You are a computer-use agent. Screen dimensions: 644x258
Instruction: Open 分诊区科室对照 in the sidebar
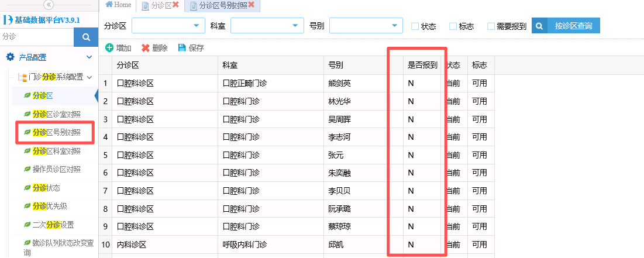coord(57,151)
